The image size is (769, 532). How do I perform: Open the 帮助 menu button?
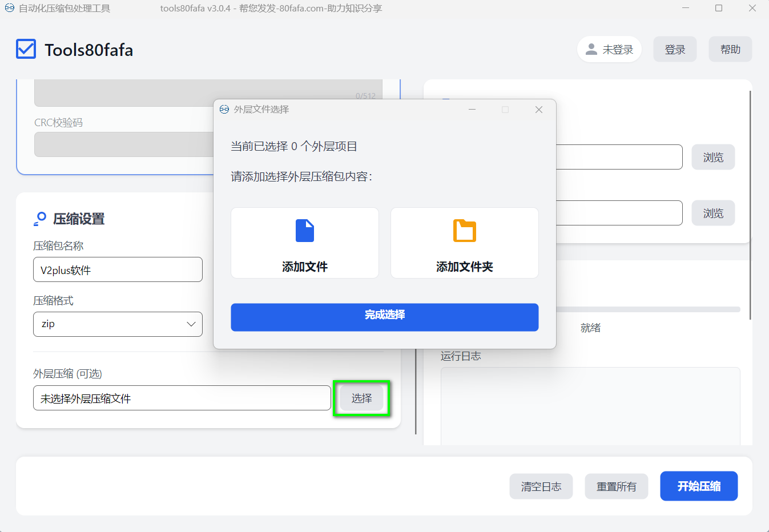[730, 50]
